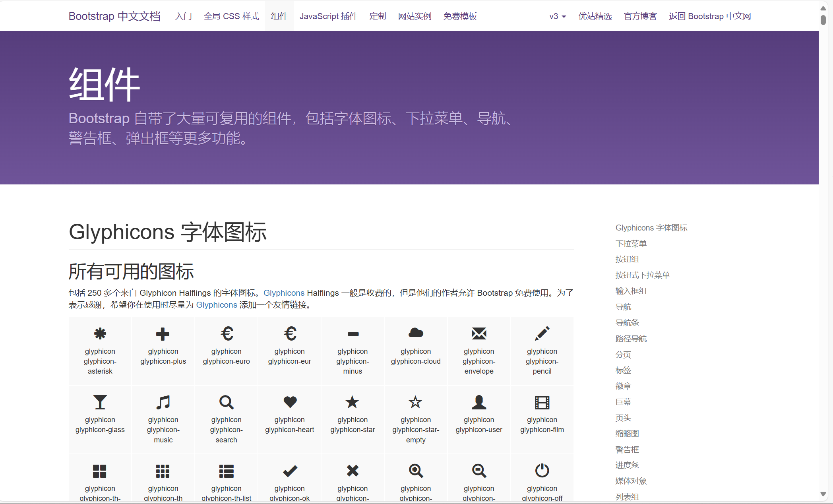Click the glyphicon-film icon

point(542,403)
